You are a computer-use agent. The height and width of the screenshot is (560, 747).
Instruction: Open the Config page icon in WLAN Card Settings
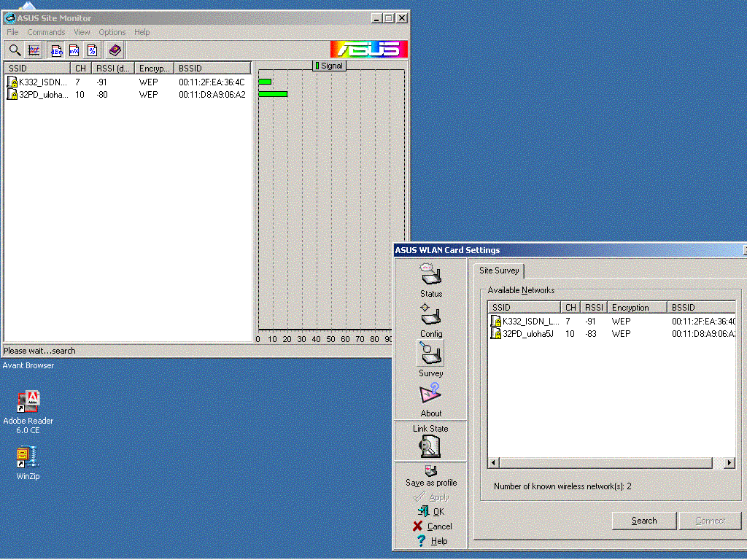coord(430,314)
